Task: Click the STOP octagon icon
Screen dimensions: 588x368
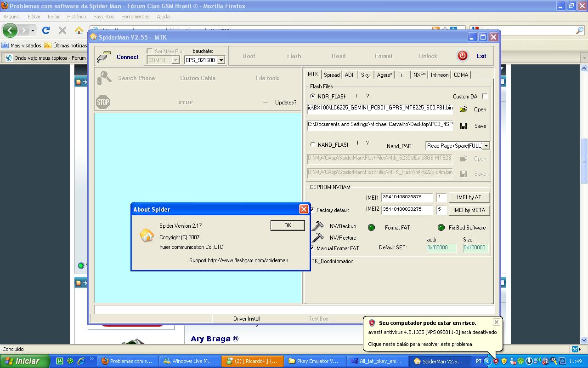Action: (x=103, y=102)
